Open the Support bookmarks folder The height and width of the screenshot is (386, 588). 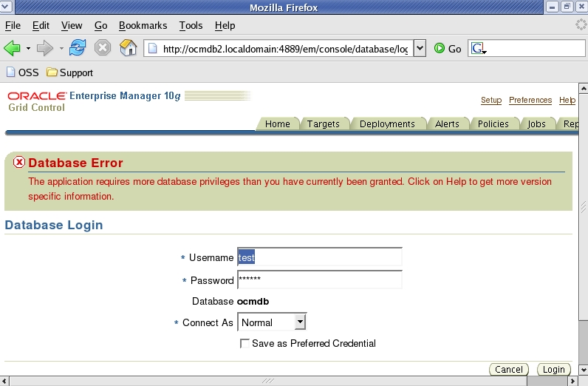[69, 72]
